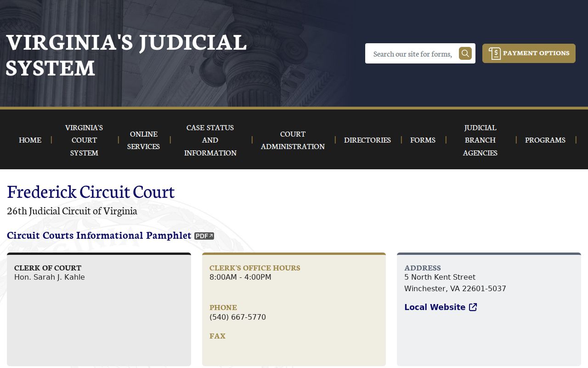Click the phone number (540) 667-5770
The image size is (588, 368).
click(x=237, y=317)
